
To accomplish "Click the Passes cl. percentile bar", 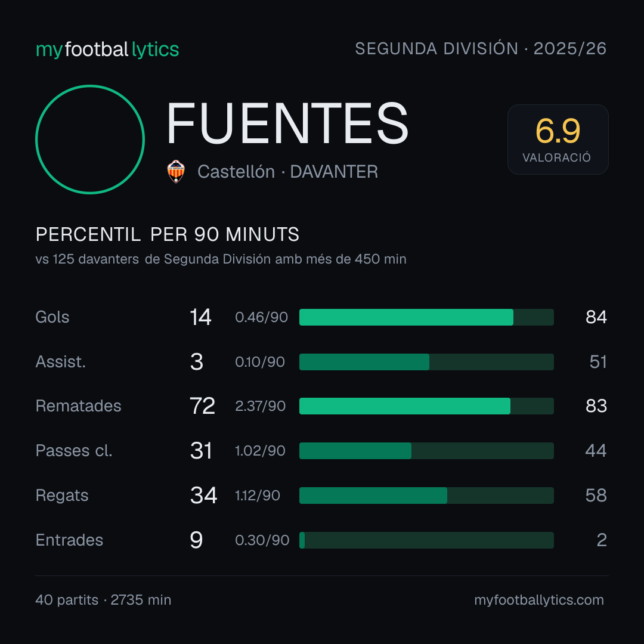I will pyautogui.click(x=426, y=451).
